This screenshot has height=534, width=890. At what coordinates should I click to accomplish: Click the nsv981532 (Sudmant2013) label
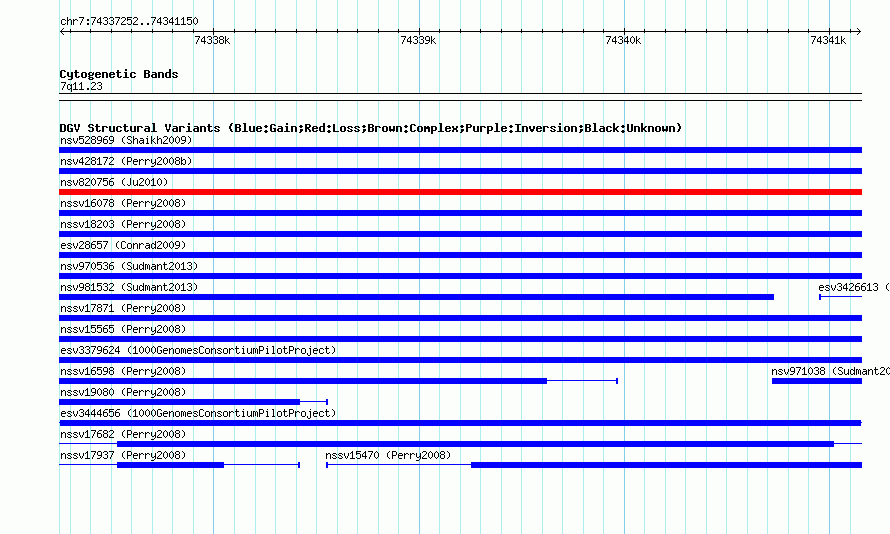click(x=129, y=287)
